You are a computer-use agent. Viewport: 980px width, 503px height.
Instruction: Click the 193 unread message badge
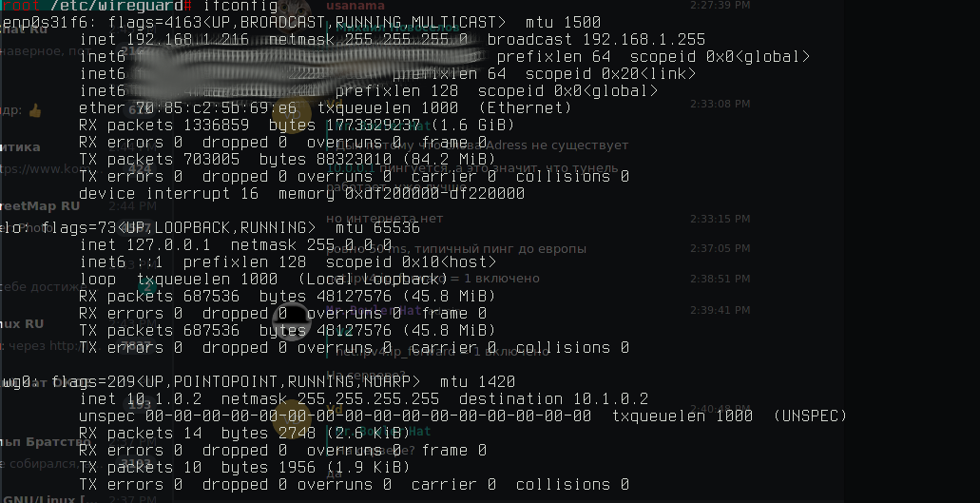(140, 405)
